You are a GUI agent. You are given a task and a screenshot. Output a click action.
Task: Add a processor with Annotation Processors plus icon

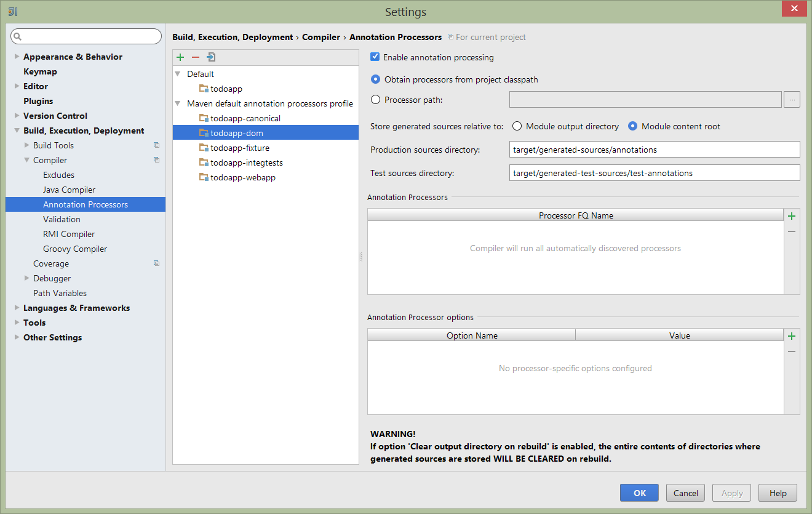coord(792,216)
